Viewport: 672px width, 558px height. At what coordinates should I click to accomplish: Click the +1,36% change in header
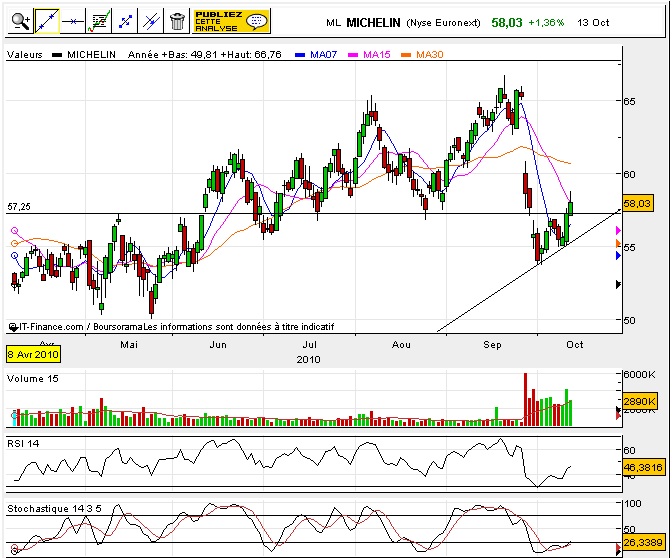click(x=546, y=23)
